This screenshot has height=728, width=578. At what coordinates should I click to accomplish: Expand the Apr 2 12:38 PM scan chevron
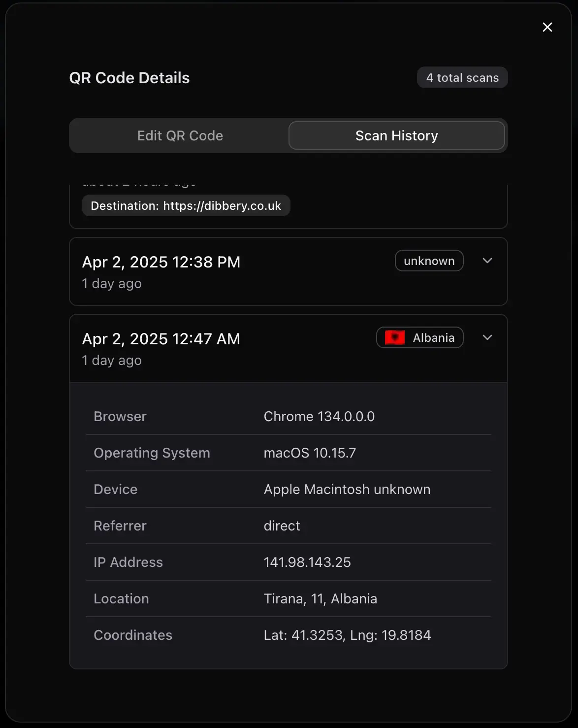click(487, 261)
